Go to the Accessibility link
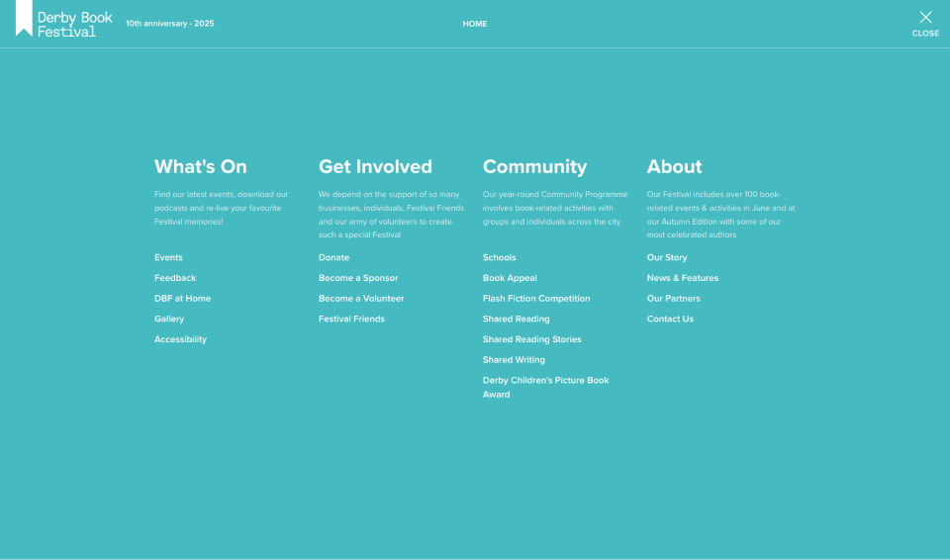The image size is (950, 560). pyautogui.click(x=180, y=339)
